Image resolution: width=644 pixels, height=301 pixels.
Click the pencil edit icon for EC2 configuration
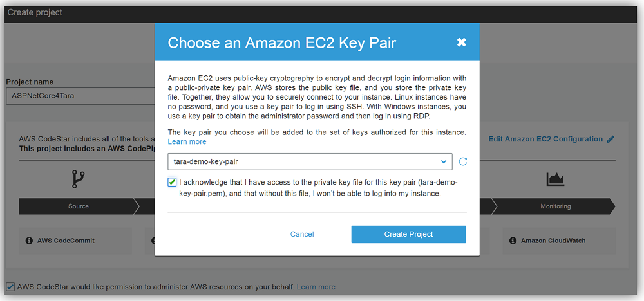611,139
